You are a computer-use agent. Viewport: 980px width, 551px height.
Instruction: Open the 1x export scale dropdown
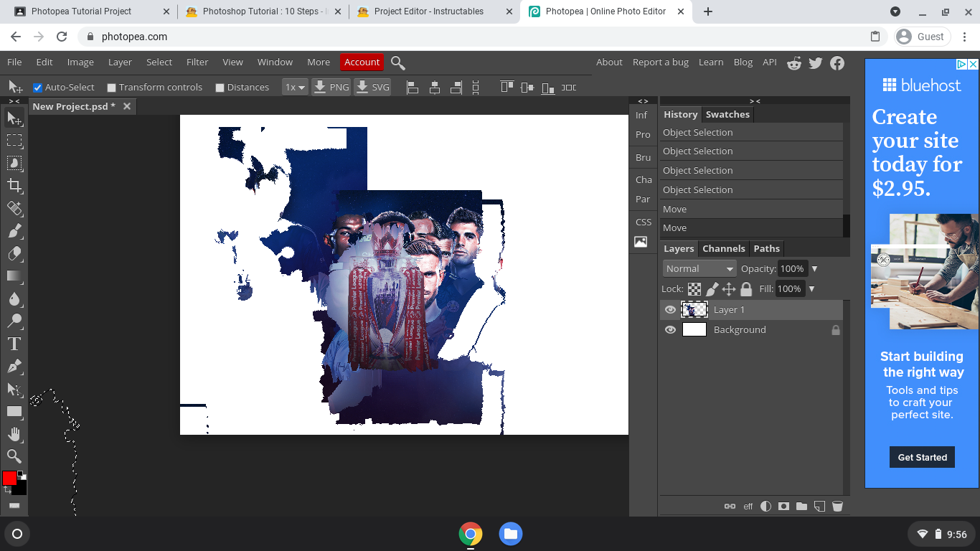[295, 88]
